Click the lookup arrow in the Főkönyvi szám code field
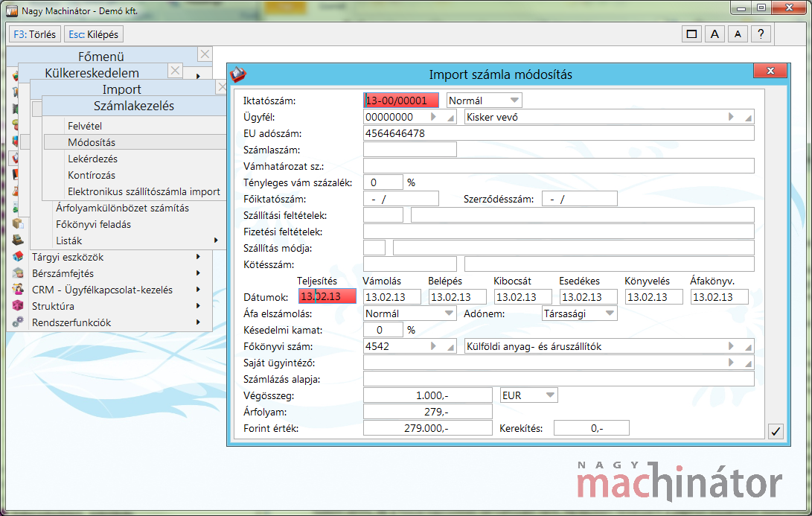 [x=433, y=346]
